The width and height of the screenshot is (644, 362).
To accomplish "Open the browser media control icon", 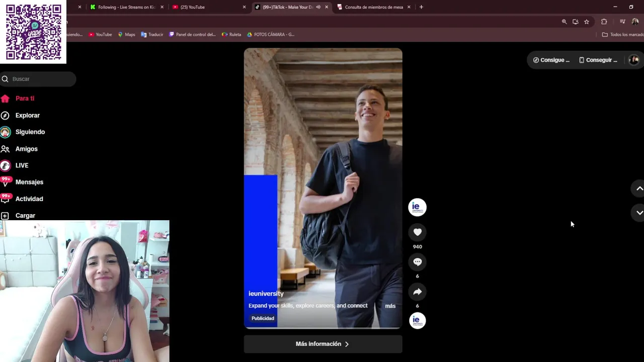I will [x=622, y=22].
